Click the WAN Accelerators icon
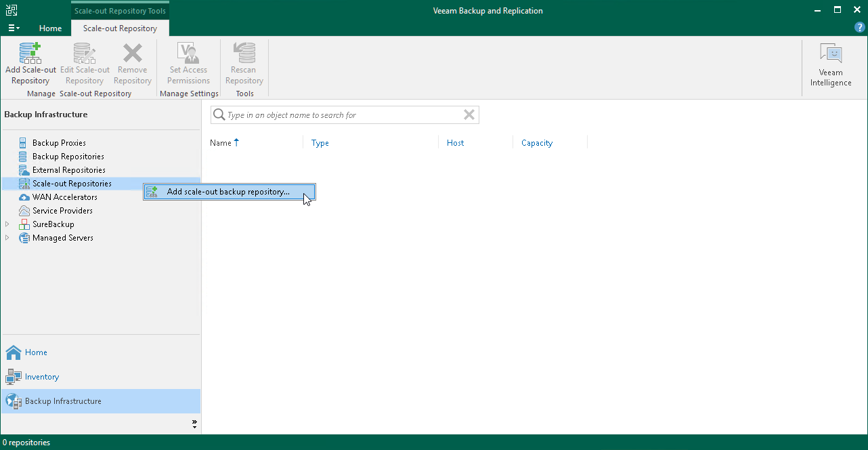Image resolution: width=868 pixels, height=450 pixels. click(24, 197)
